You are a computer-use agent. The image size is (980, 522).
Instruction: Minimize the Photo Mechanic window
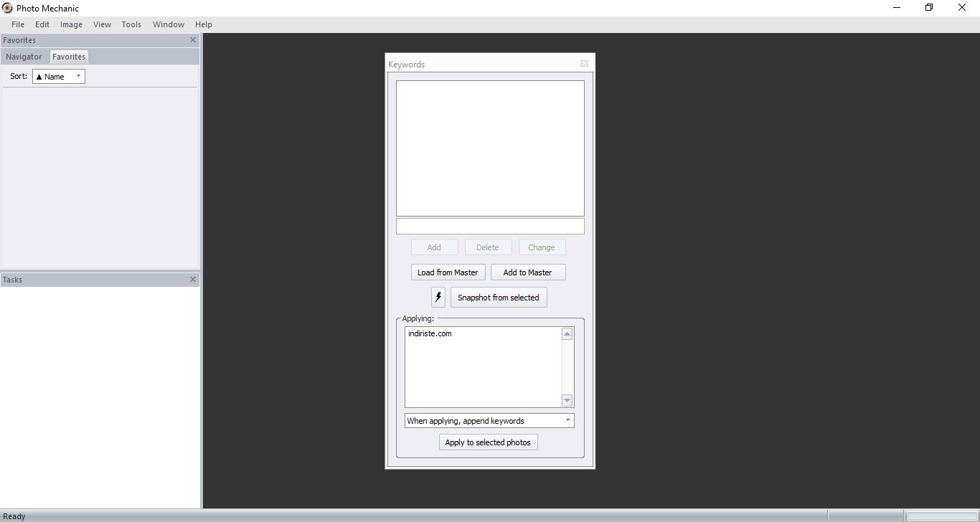click(x=897, y=8)
